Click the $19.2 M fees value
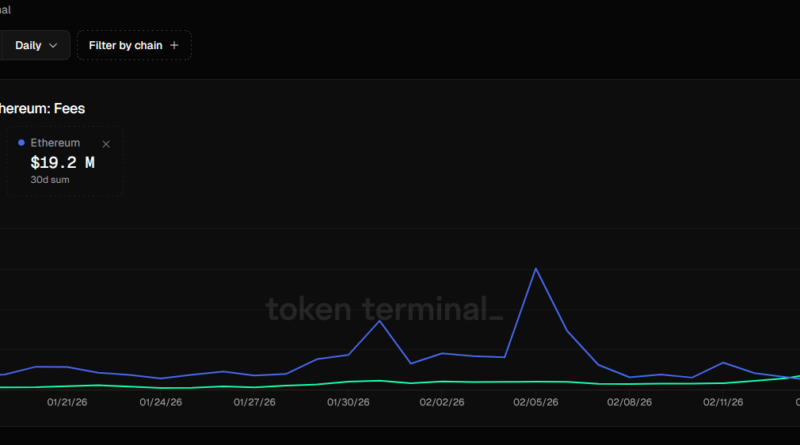 tap(62, 162)
